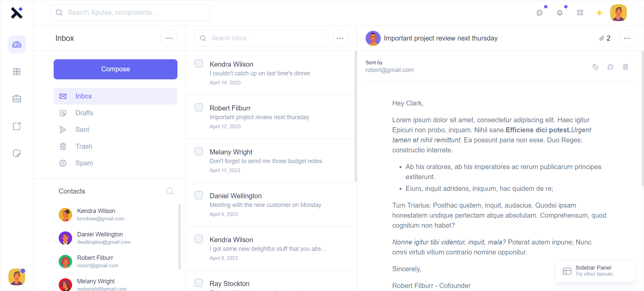
Task: Open the email detail three-dot menu
Action: (x=627, y=38)
